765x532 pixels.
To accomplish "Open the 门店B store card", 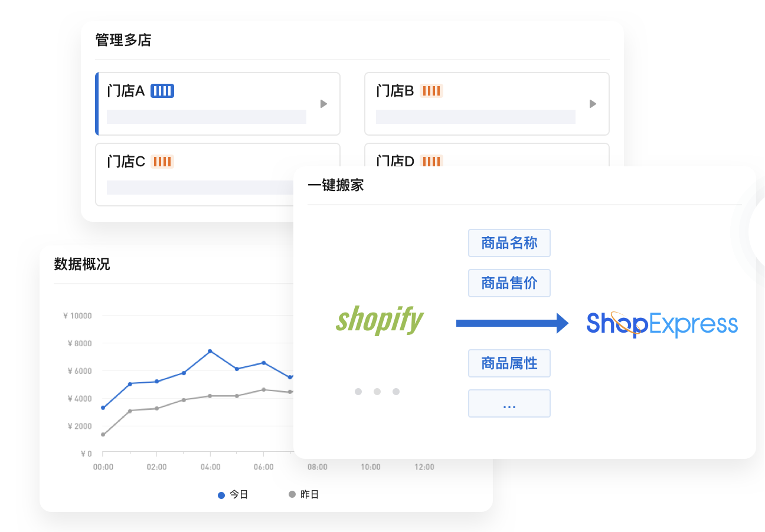I will pyautogui.click(x=487, y=104).
